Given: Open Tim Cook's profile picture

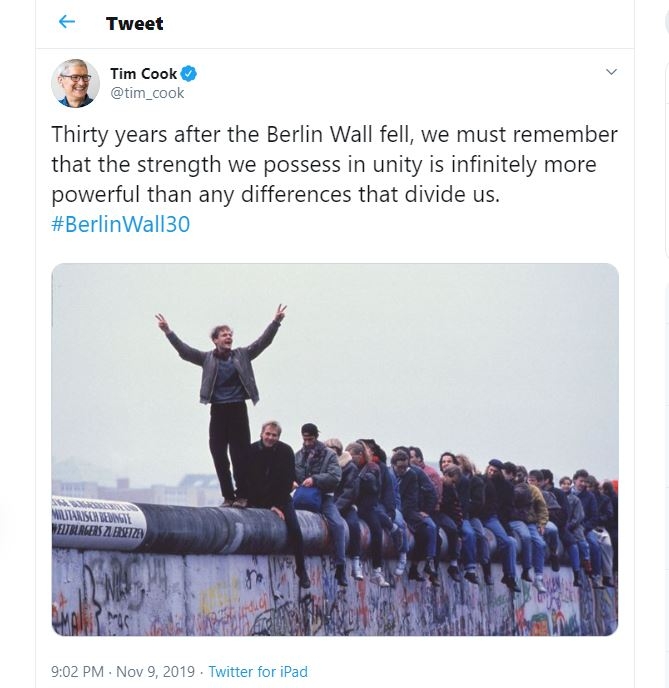Looking at the screenshot, I should tap(75, 83).
